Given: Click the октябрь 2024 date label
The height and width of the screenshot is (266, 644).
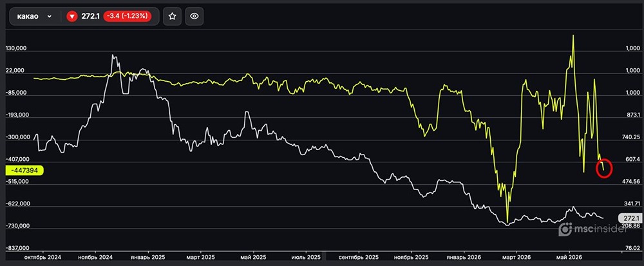Looking at the screenshot, I should [43, 258].
